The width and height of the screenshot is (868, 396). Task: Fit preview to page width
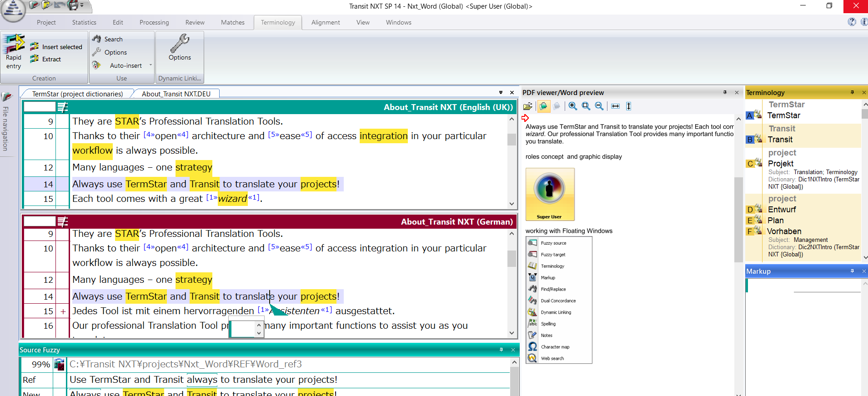(615, 106)
